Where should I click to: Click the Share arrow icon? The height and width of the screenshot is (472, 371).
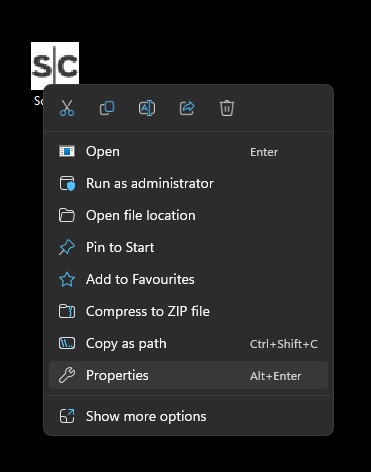[x=187, y=108]
